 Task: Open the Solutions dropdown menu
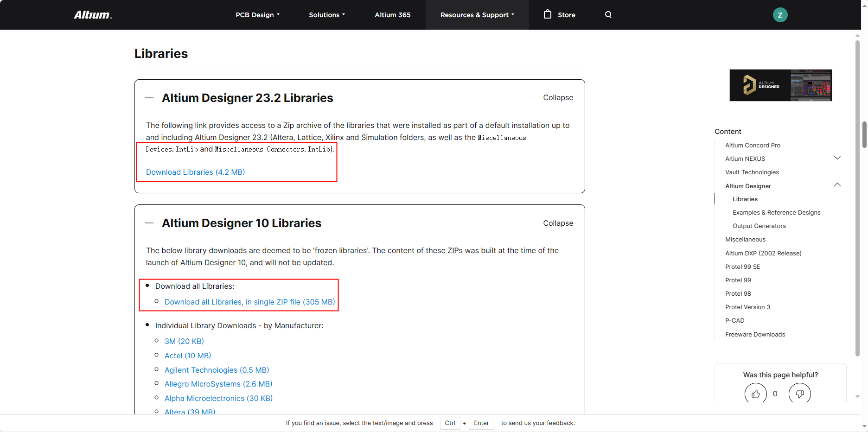click(327, 15)
